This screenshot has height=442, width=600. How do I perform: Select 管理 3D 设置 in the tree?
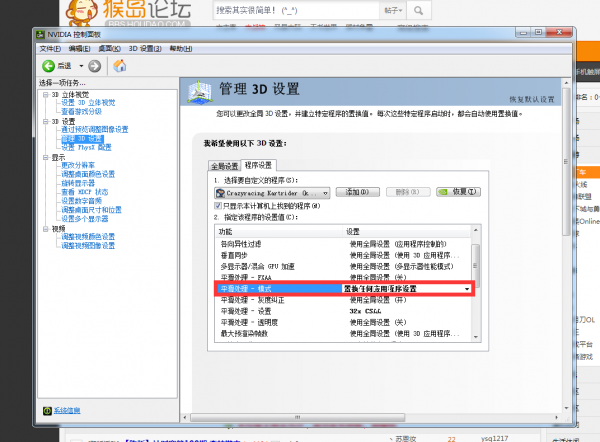point(82,139)
